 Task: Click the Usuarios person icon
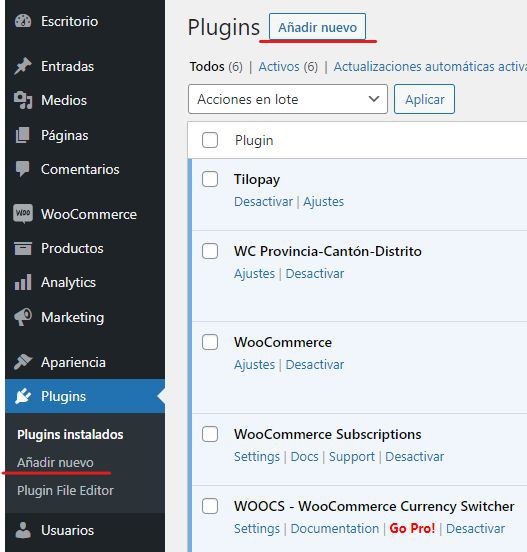click(x=23, y=530)
